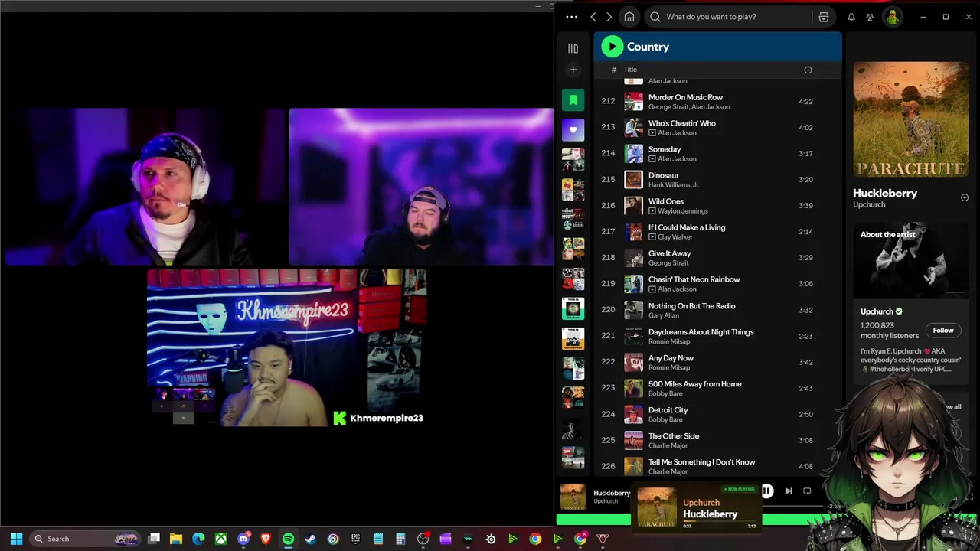The image size is (980, 551).
Task: Toggle repeat mode in the player
Action: (807, 491)
